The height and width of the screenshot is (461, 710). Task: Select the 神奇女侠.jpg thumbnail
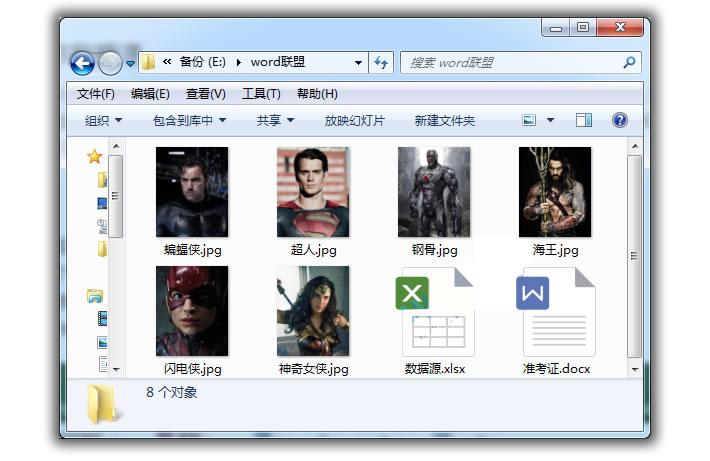point(313,311)
